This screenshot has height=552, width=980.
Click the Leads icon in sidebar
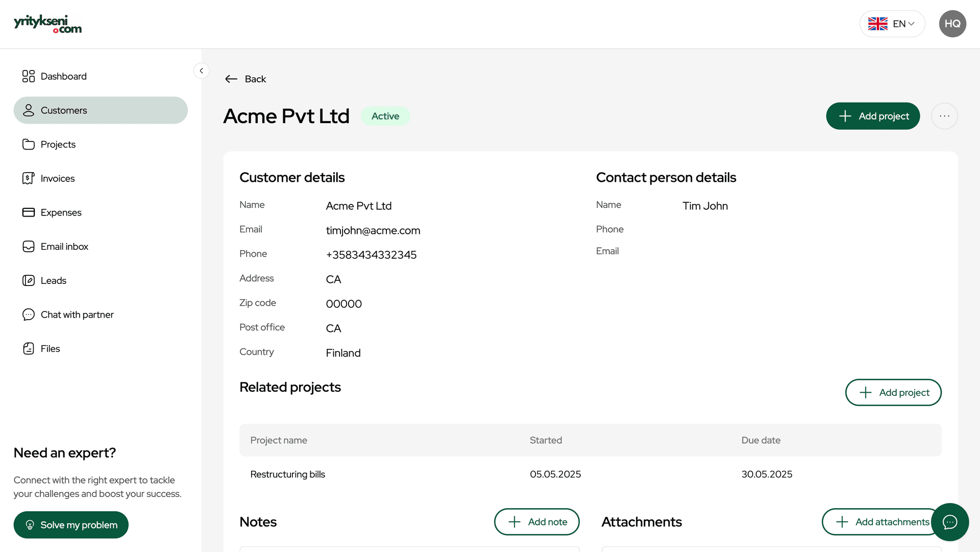click(29, 280)
